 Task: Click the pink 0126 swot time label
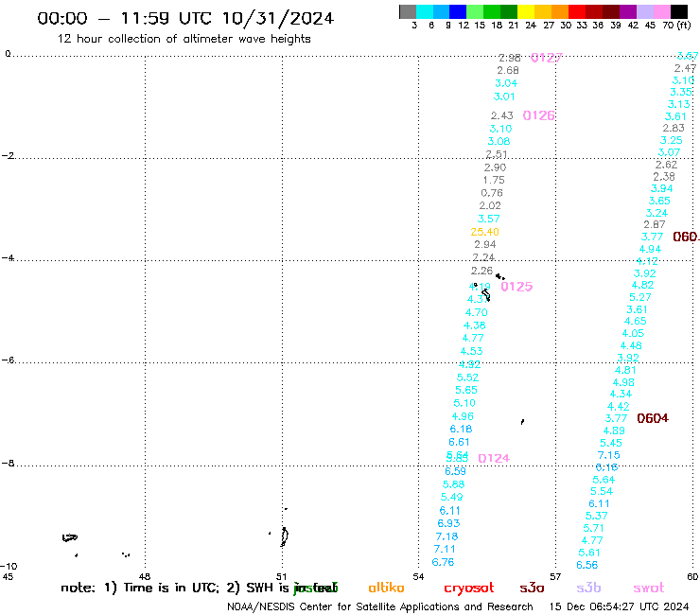click(x=538, y=115)
